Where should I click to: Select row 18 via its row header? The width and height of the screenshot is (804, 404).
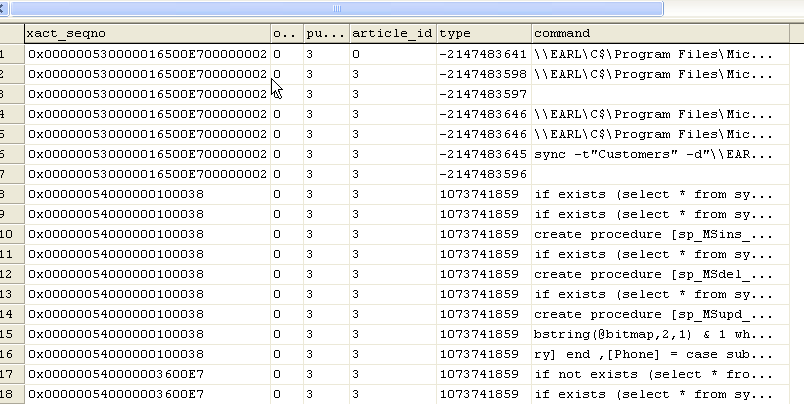pyautogui.click(x=11, y=394)
